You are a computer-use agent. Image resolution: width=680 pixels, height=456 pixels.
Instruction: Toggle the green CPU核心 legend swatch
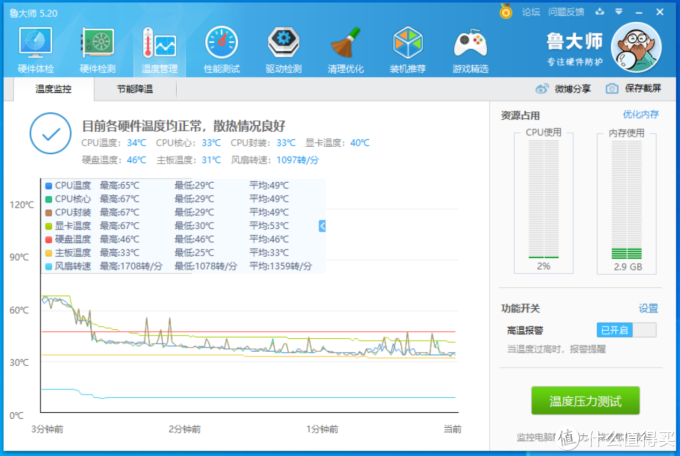point(49,199)
